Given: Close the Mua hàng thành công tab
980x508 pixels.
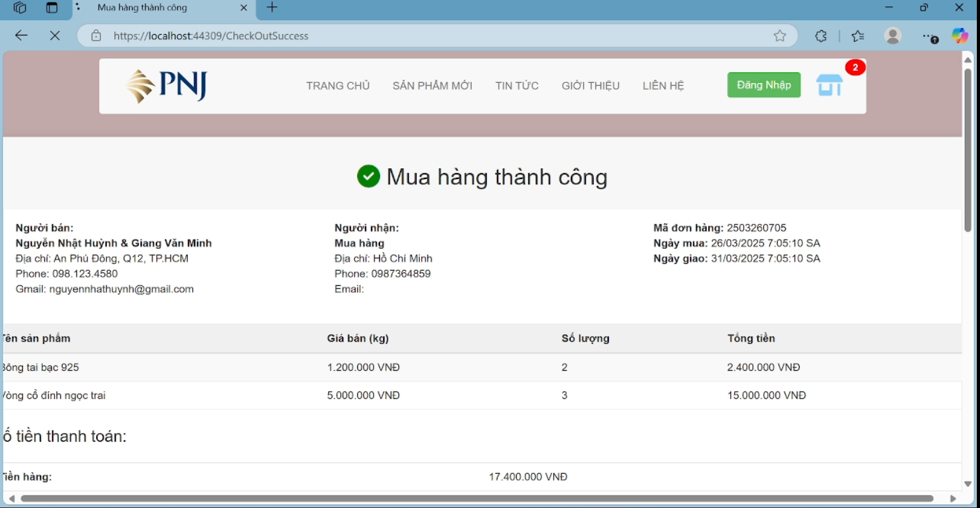Looking at the screenshot, I should (x=243, y=8).
